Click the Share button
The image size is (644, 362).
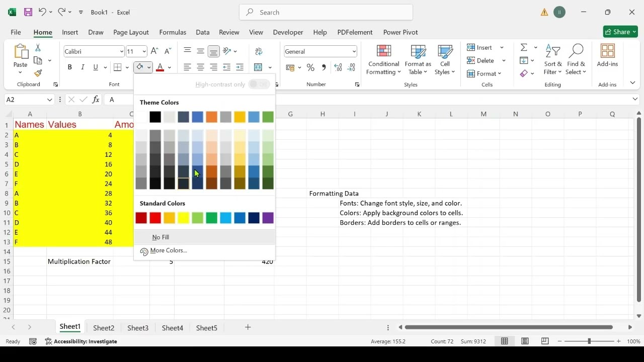(620, 32)
